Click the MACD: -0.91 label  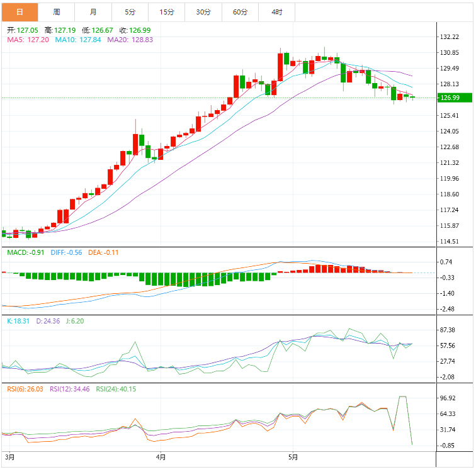(x=24, y=252)
